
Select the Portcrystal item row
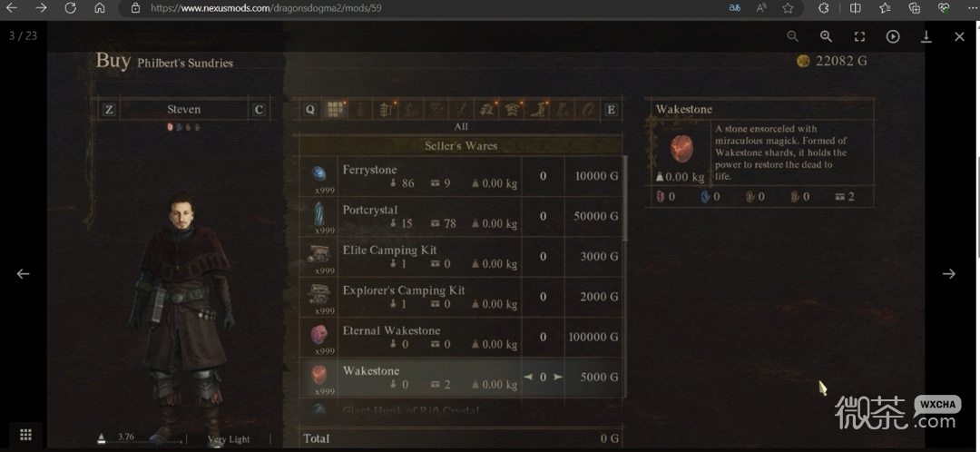pos(461,216)
